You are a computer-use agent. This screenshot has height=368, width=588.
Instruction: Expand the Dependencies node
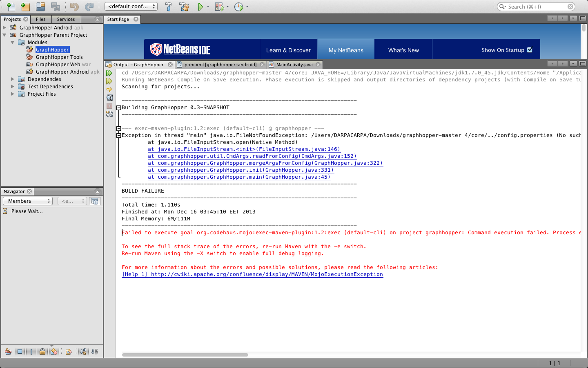point(13,79)
